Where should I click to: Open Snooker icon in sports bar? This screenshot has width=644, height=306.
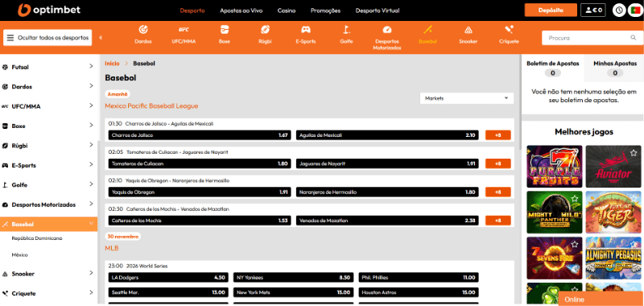point(469,30)
